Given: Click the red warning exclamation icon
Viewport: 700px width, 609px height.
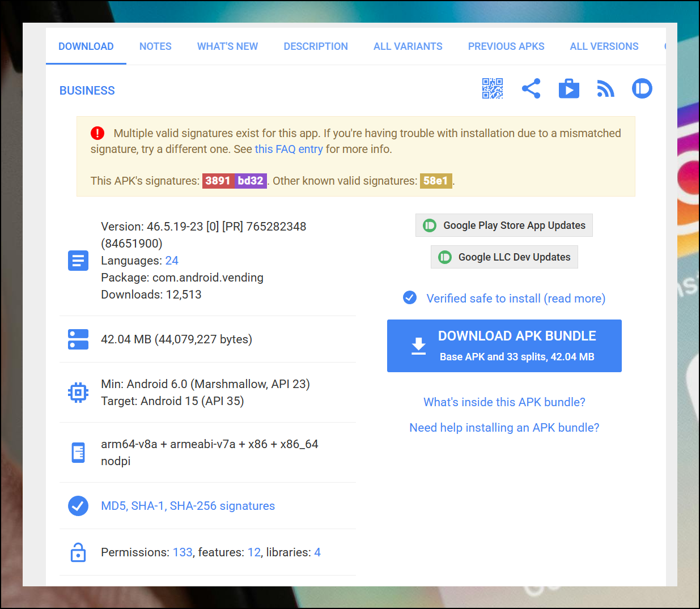Looking at the screenshot, I should (97, 133).
